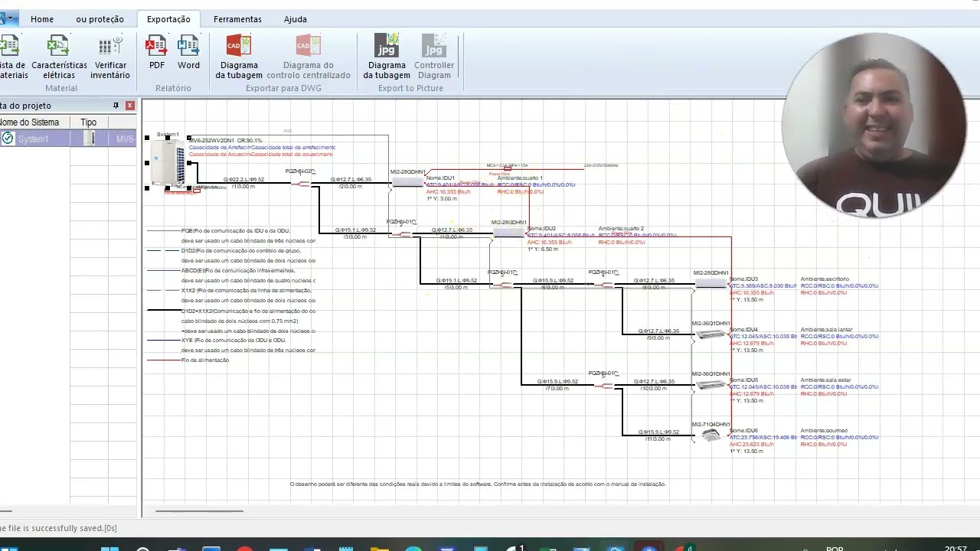
Task: Select the FQZHN-02D branch joint
Action: point(300,183)
